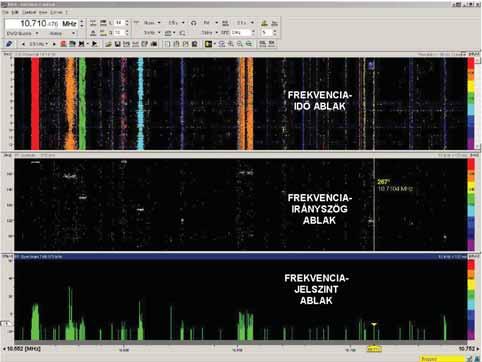
Task: Open the Extras menu
Action: pos(56,12)
